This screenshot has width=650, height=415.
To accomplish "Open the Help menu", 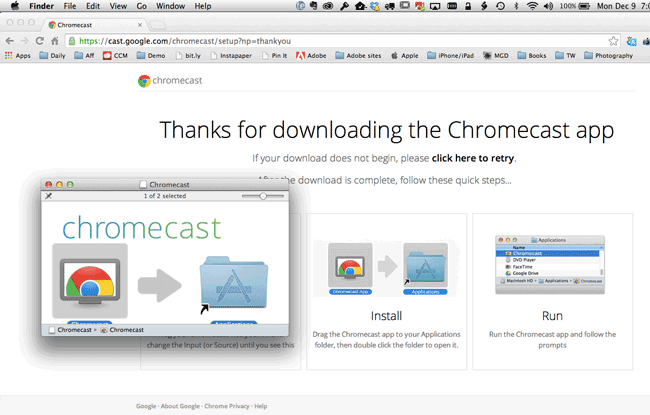I will coord(203,6).
